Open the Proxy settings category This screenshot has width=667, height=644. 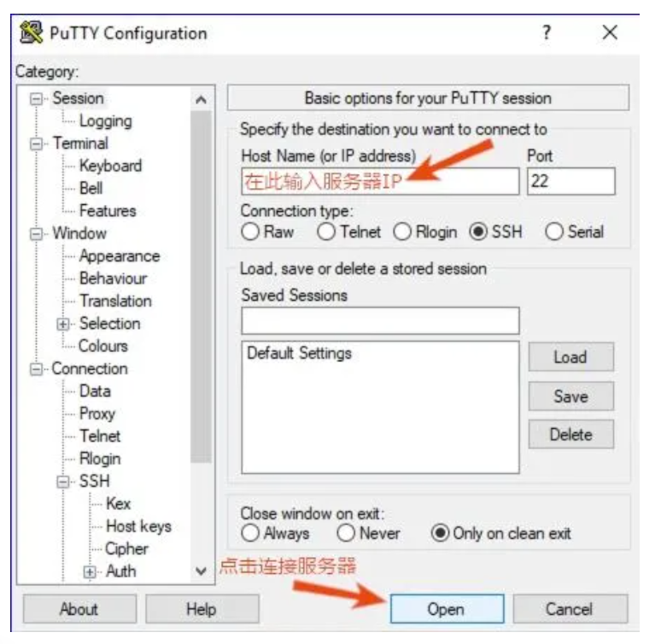tap(97, 414)
